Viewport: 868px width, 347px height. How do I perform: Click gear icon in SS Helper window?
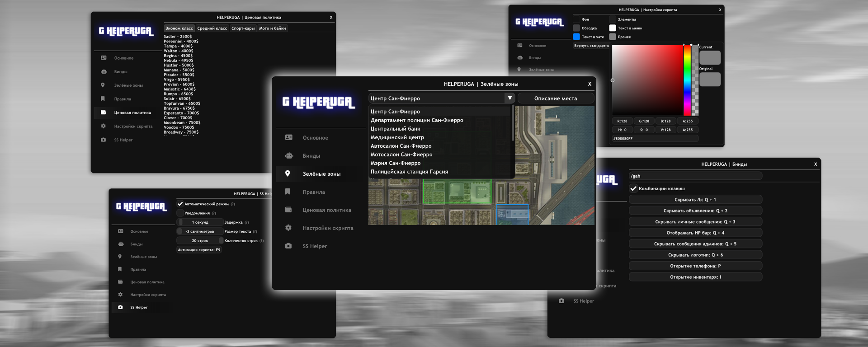coord(120,295)
